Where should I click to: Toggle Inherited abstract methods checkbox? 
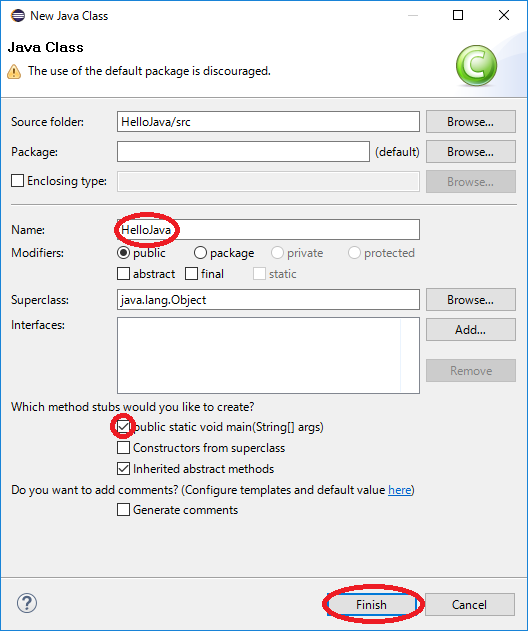[123, 468]
